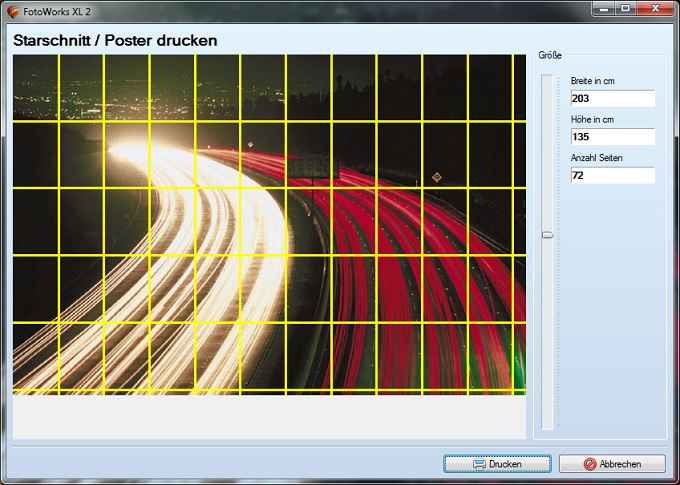Click the FotoWorks XL 2 title bar icon
Viewport: 680px width, 485px height.
point(13,10)
